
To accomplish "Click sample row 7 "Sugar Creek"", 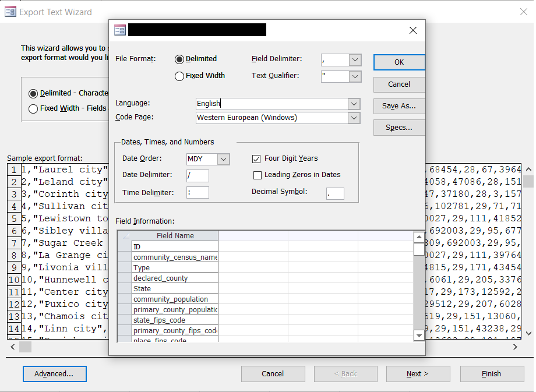I will click(65, 243).
